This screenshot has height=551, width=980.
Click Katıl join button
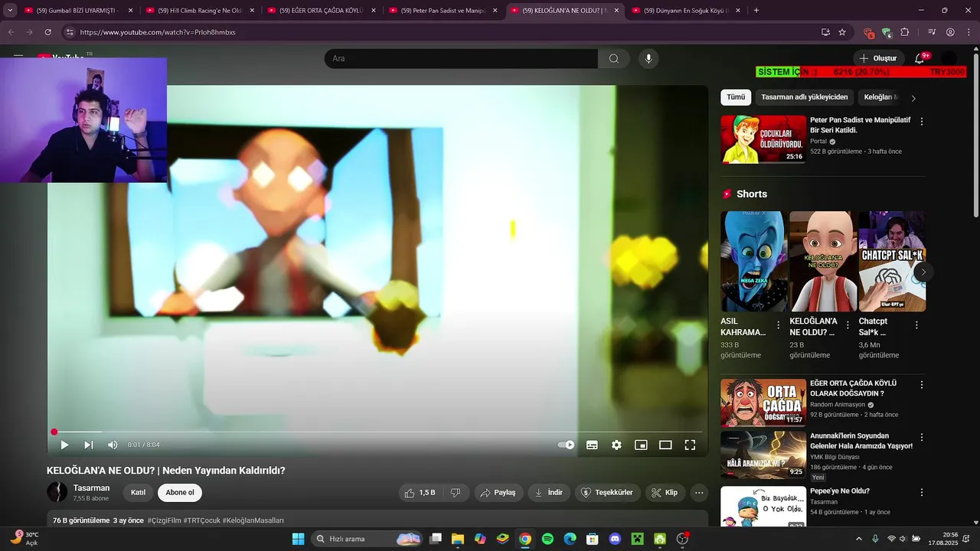pos(138,493)
